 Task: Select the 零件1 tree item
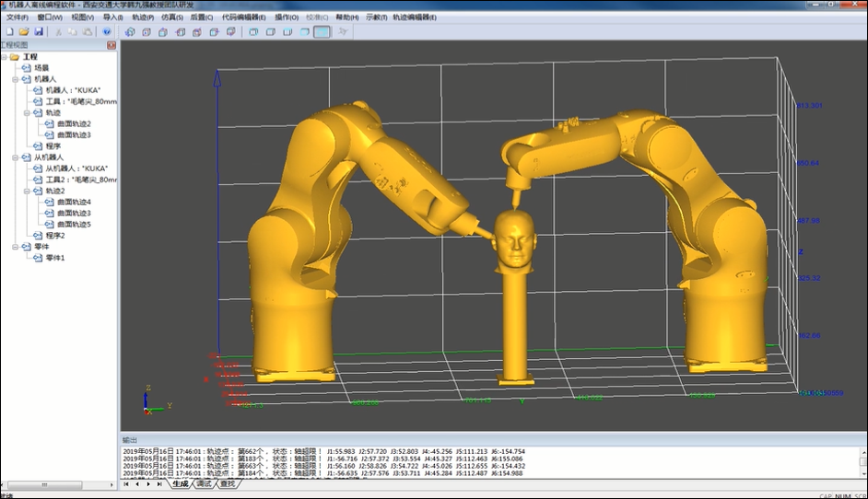pyautogui.click(x=55, y=258)
